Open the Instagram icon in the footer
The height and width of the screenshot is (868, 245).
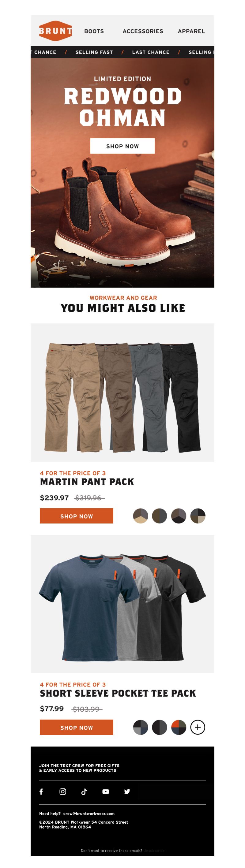tap(63, 792)
